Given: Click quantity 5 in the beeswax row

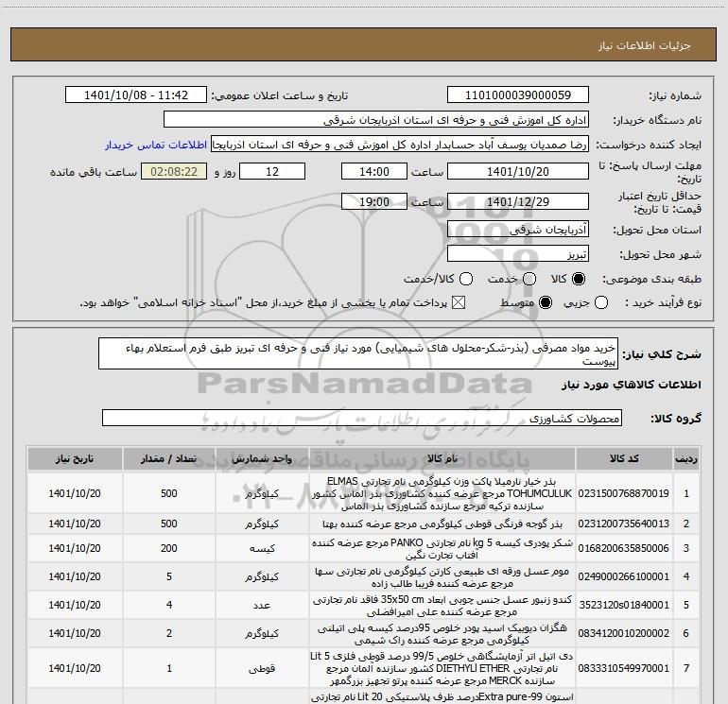Looking at the screenshot, I should (x=169, y=576).
